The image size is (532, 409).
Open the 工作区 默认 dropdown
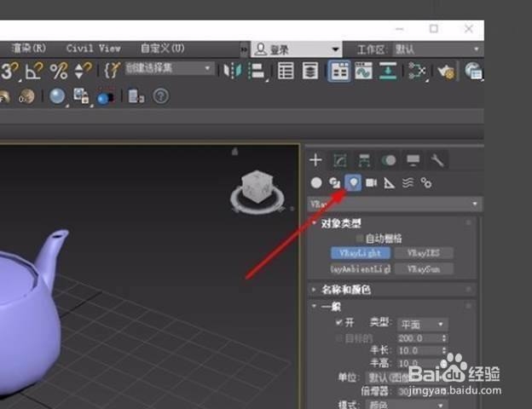click(x=437, y=50)
